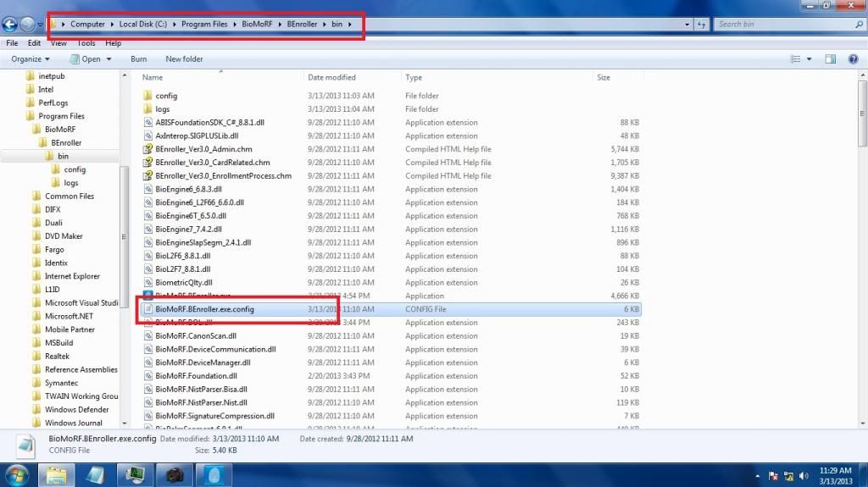Click the BioMoRF.BEnroller.exe.config file icon
The height and width of the screenshot is (487, 868).
coord(147,309)
